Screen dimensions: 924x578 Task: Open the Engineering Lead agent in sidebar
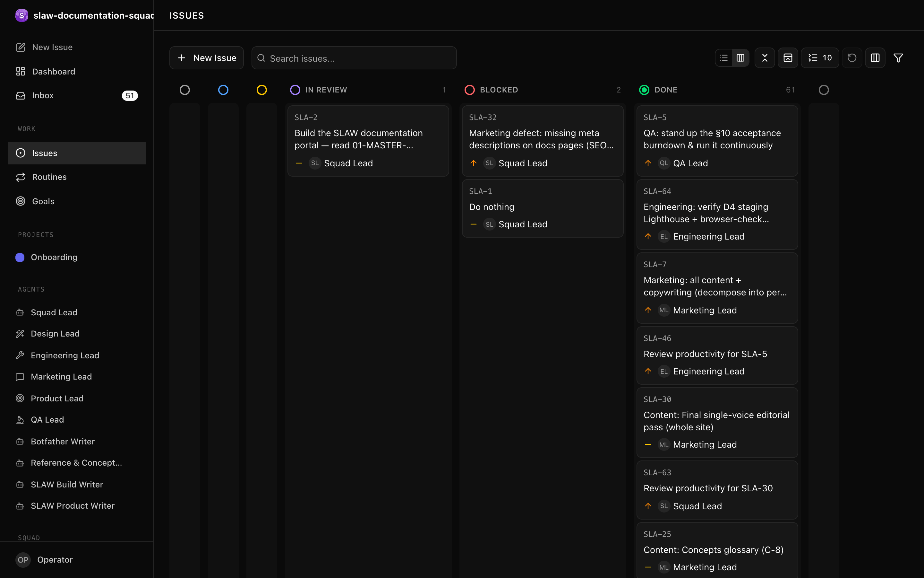[76, 355]
